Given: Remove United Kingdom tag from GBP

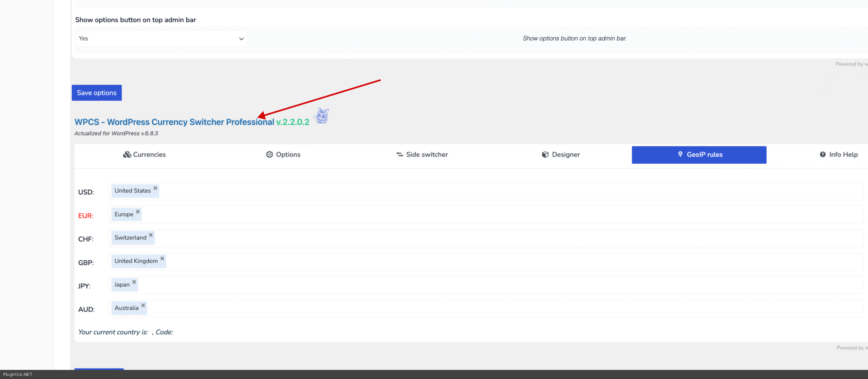Looking at the screenshot, I should [162, 259].
